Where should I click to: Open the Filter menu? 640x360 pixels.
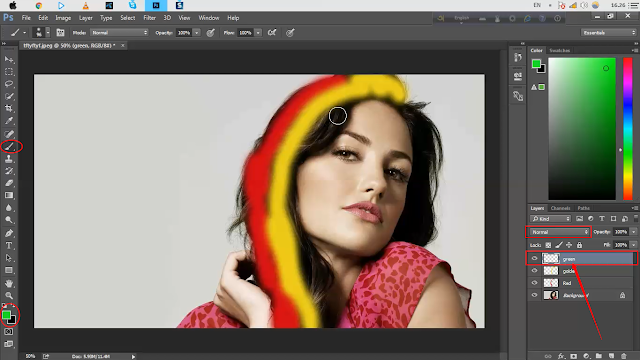tap(149, 18)
